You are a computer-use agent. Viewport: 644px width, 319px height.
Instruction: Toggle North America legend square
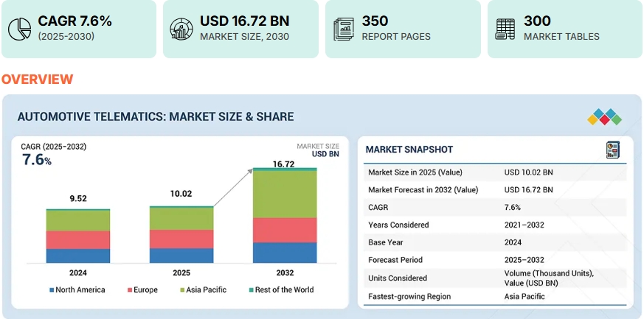(x=51, y=290)
